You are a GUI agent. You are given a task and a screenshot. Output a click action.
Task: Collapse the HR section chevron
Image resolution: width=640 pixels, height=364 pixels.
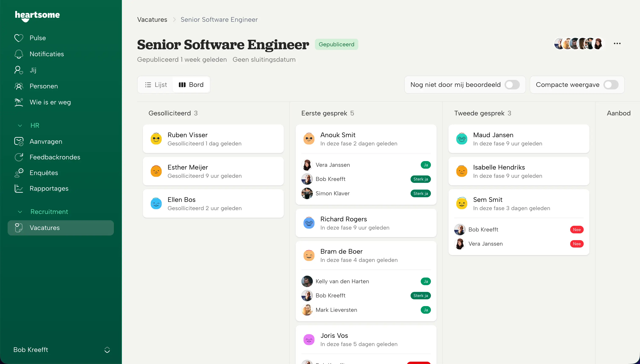coord(20,126)
